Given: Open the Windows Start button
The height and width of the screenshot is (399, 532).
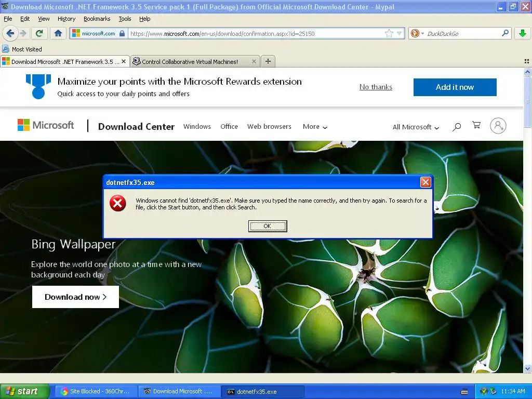Looking at the screenshot, I should tap(24, 391).
